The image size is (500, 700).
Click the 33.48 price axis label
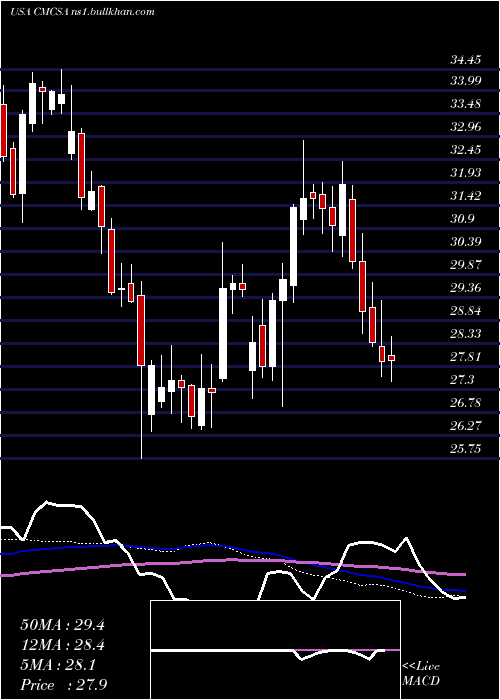point(466,104)
